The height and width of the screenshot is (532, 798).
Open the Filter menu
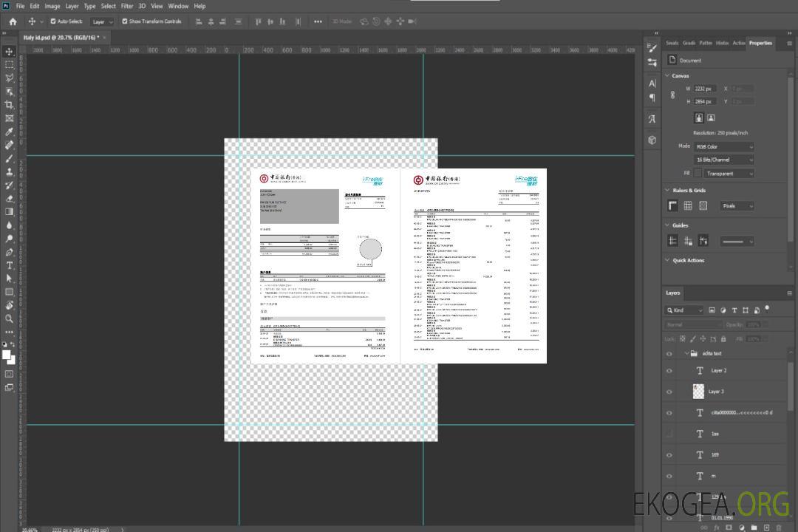[x=127, y=6]
